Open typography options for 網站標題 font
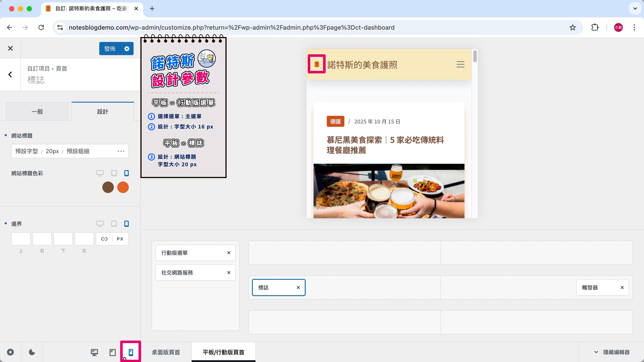The height and width of the screenshot is (362, 644). (121, 151)
